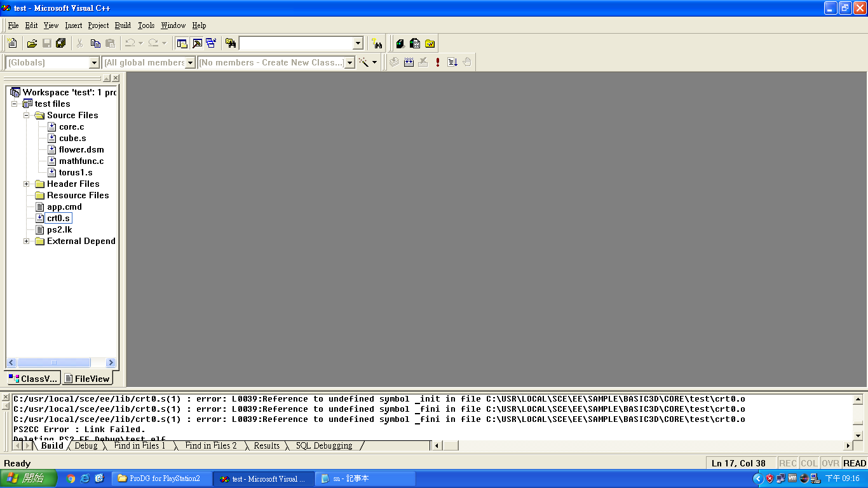Switch to the Debug output tab

coord(86,445)
